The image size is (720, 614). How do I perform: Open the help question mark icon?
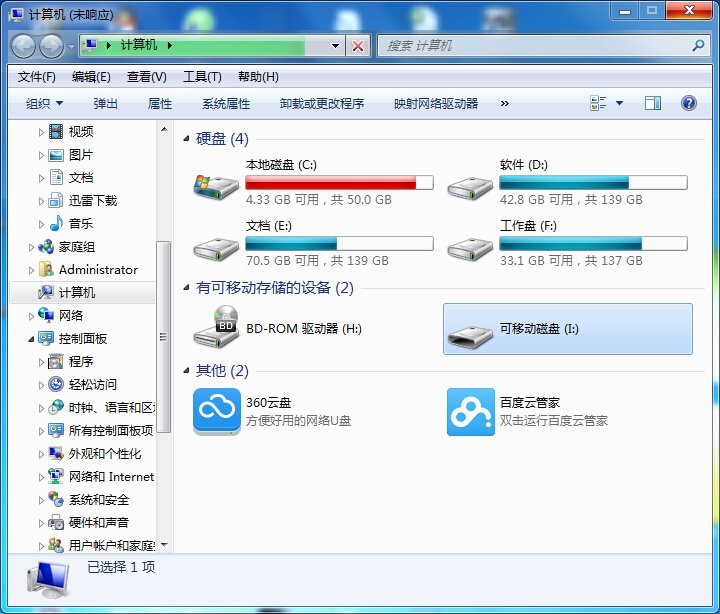pyautogui.click(x=688, y=103)
